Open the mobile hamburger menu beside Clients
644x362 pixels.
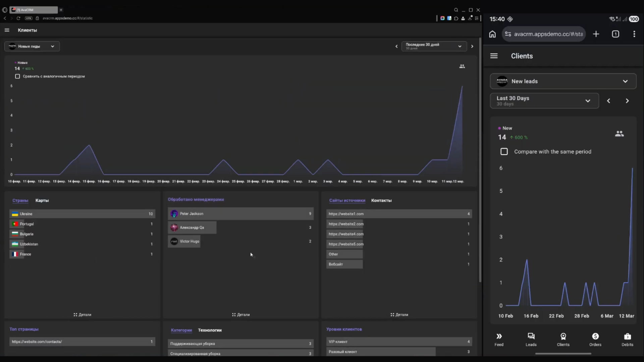point(494,56)
